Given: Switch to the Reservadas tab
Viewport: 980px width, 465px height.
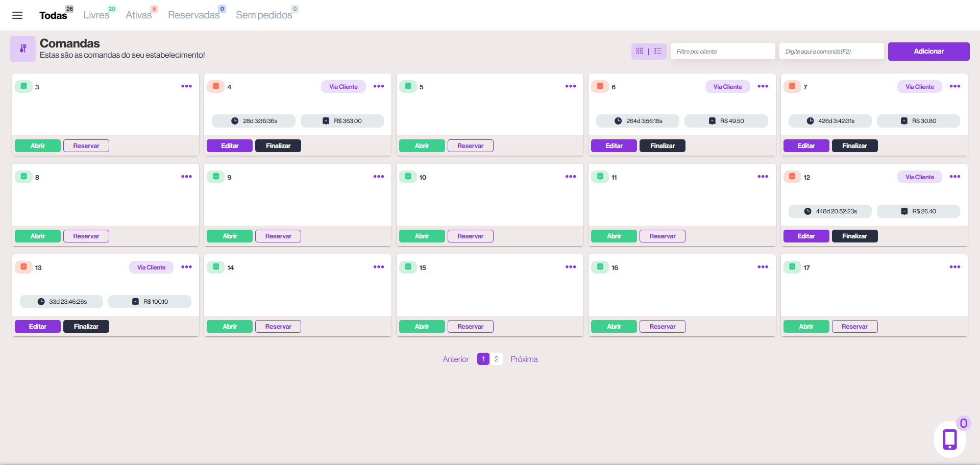Looking at the screenshot, I should tap(193, 15).
